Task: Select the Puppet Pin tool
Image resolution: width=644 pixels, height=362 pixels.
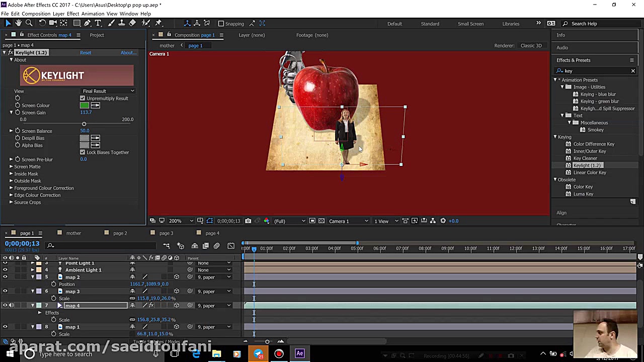Action: pos(158,23)
